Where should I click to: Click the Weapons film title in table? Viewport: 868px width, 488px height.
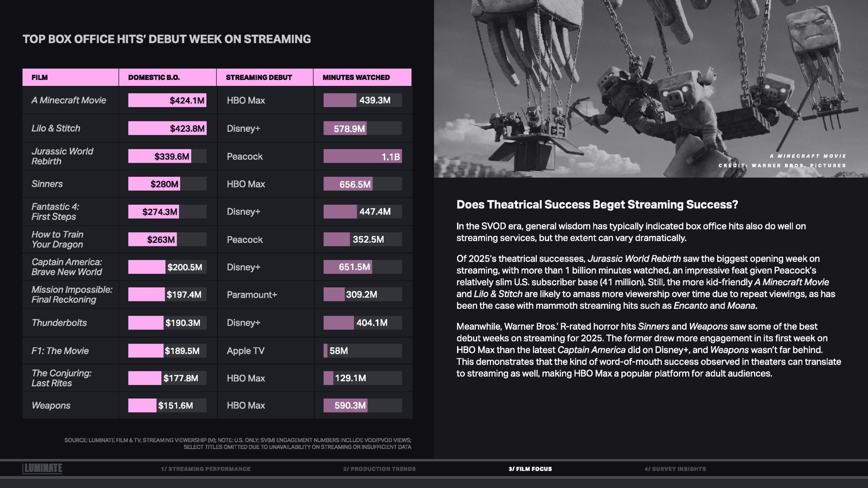pyautogui.click(x=51, y=405)
